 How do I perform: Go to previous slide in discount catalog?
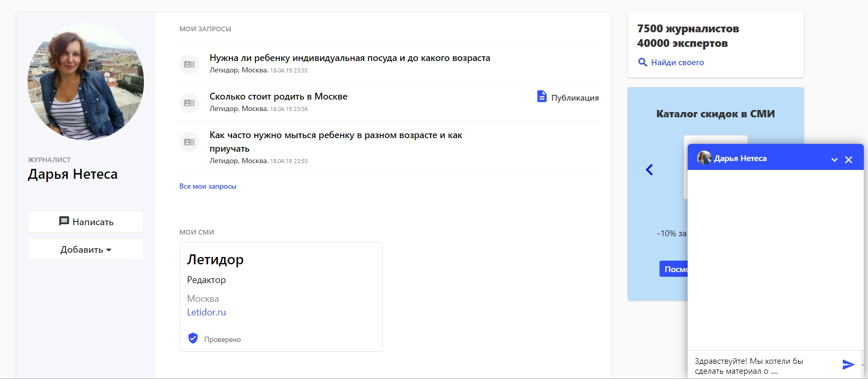(x=649, y=169)
